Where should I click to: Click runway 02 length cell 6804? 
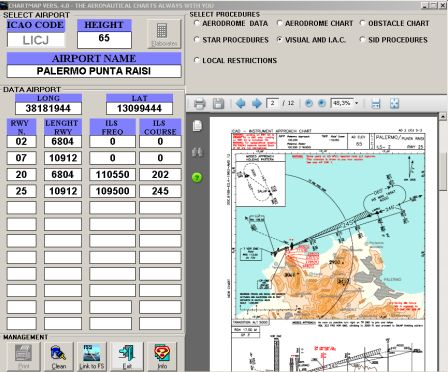(x=63, y=141)
